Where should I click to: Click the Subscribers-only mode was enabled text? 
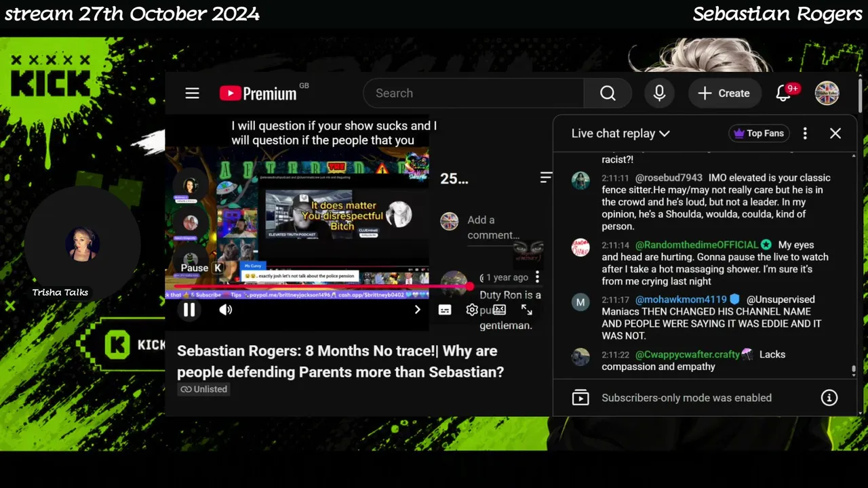click(x=686, y=398)
